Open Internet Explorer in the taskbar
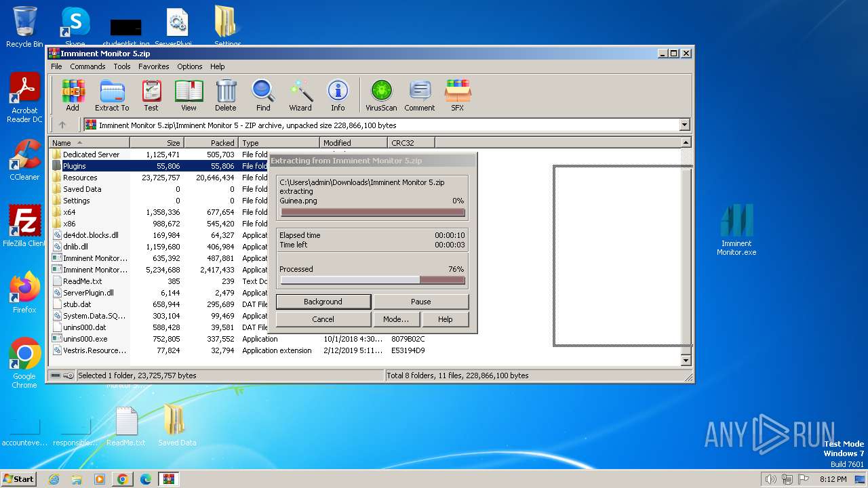 [x=54, y=479]
